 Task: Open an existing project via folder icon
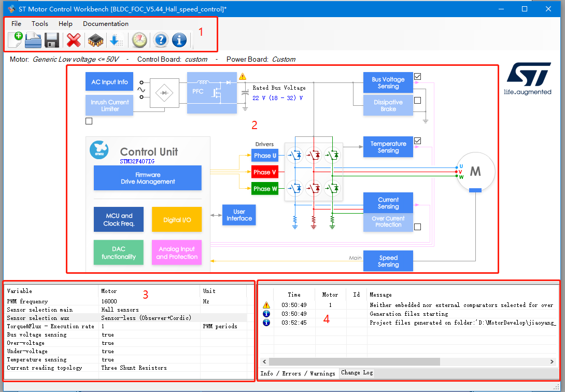click(x=33, y=40)
